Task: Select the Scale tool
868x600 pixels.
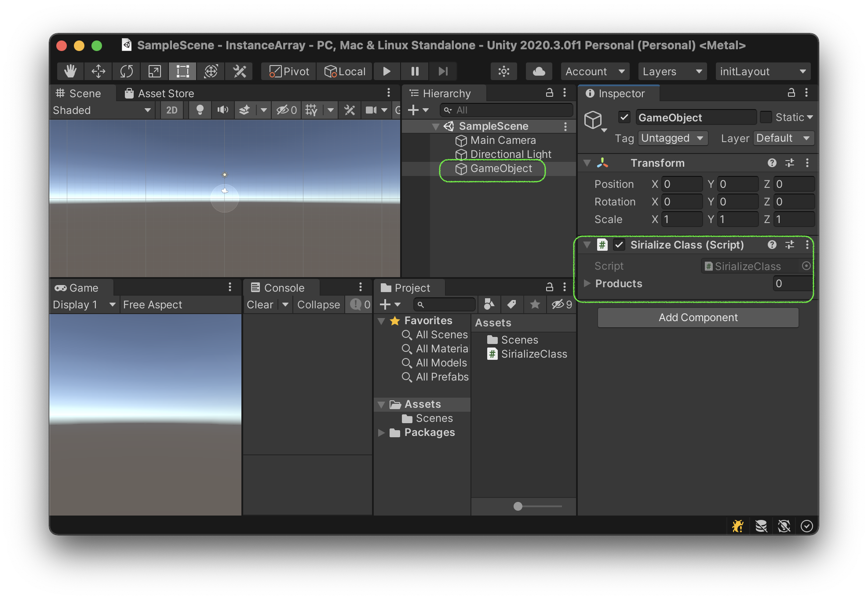Action: 154,71
